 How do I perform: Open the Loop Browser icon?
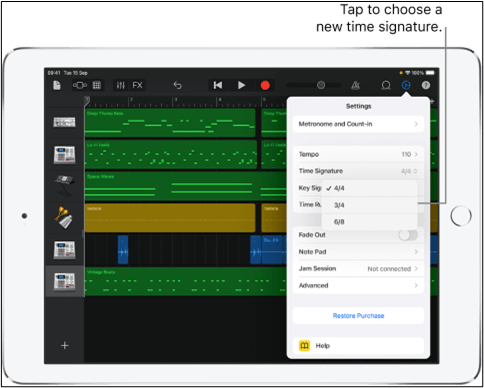386,86
